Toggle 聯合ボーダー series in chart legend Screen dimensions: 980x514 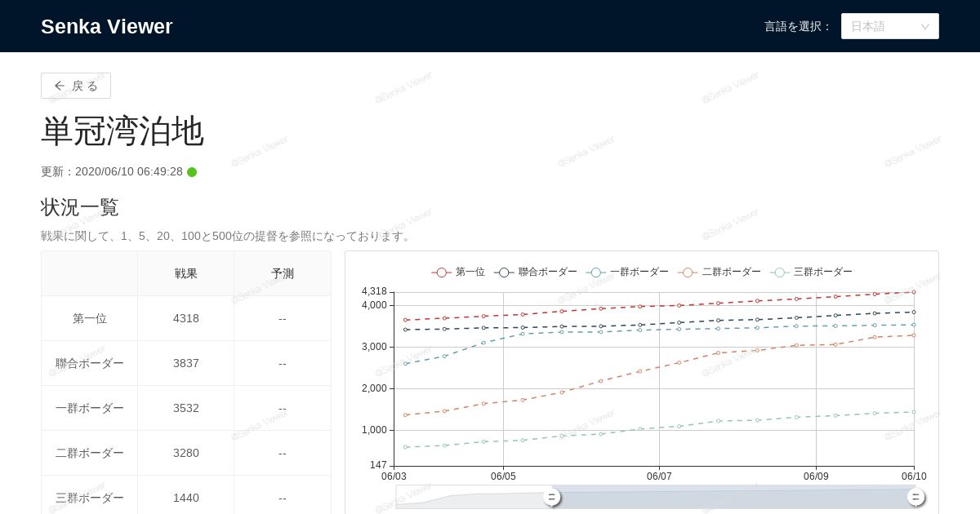tap(536, 272)
